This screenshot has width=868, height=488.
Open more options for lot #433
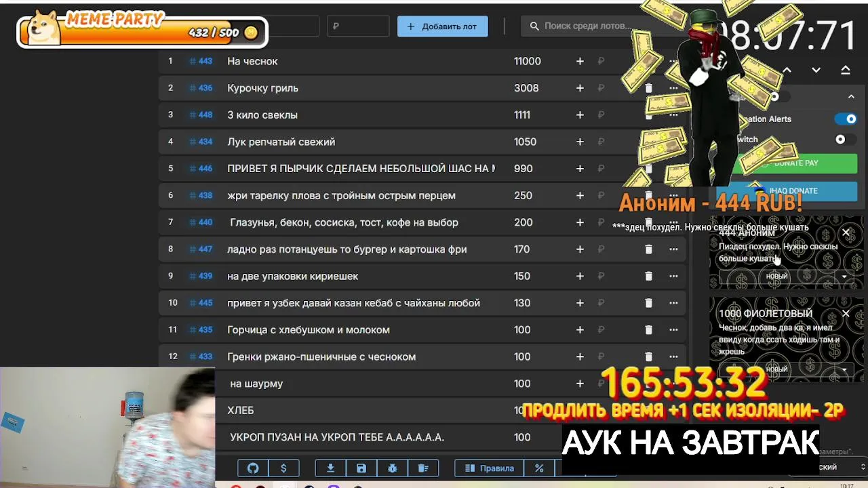click(x=673, y=357)
